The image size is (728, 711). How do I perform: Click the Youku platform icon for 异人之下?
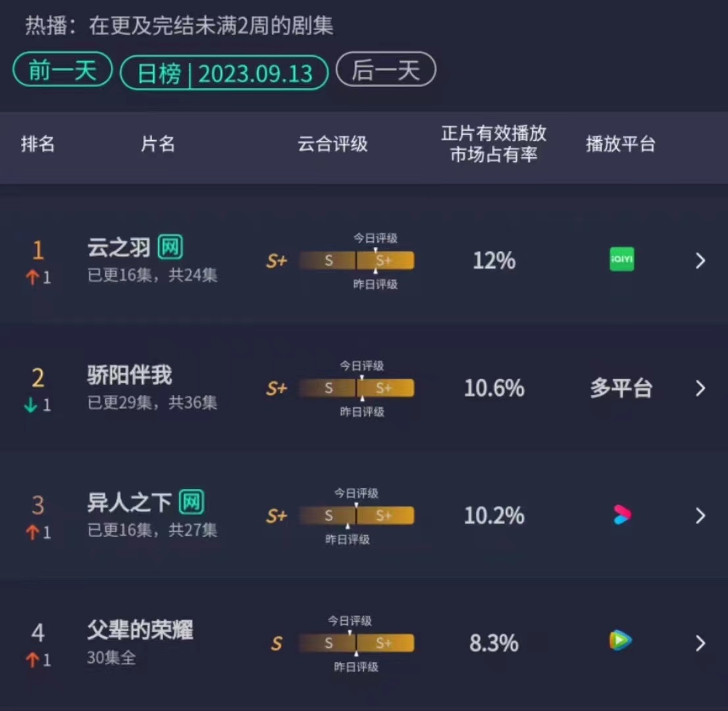622,515
